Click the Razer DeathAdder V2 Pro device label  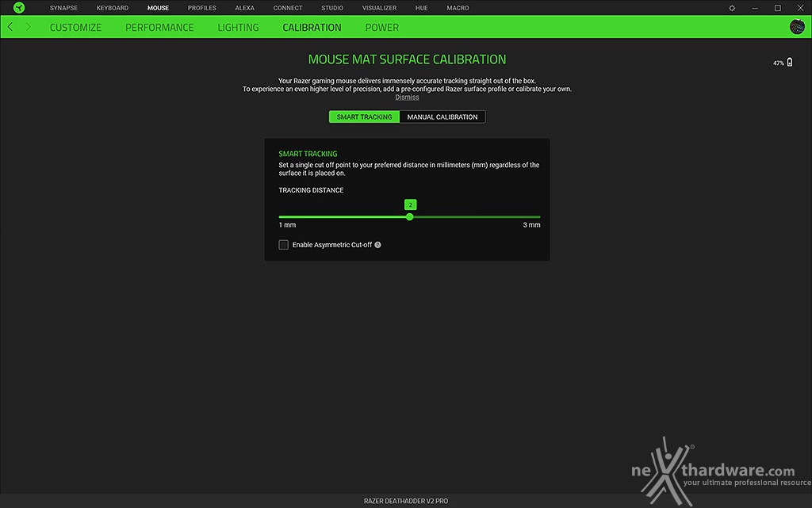click(x=406, y=501)
